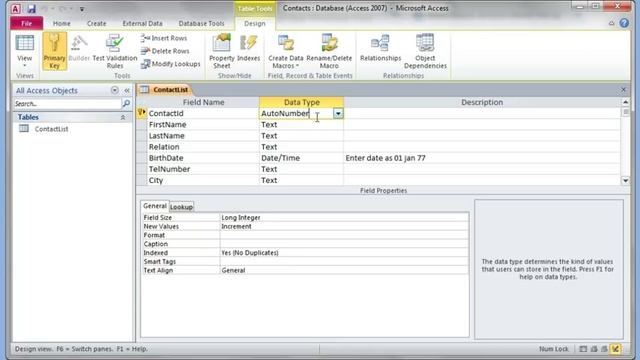Click Delete Rows in the ribbon
Image resolution: width=640 pixels, height=360 pixels.
pyautogui.click(x=165, y=51)
